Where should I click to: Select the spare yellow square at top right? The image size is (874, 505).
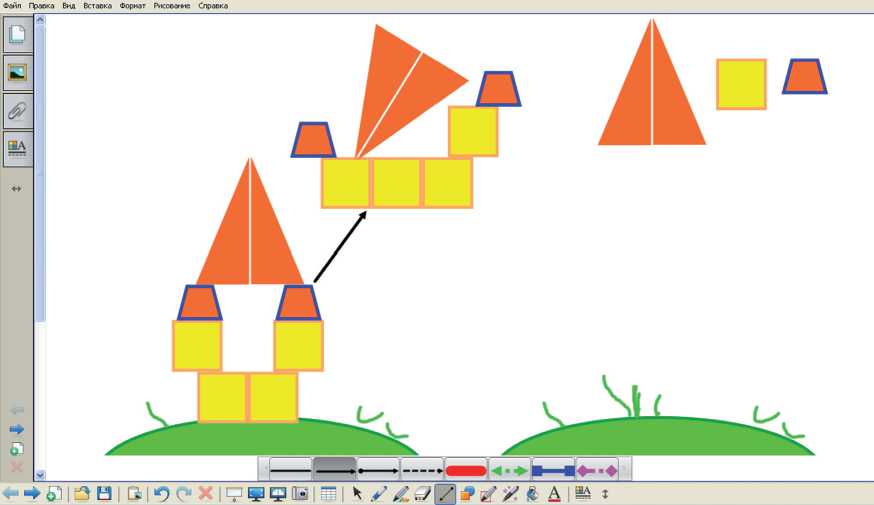click(x=741, y=84)
